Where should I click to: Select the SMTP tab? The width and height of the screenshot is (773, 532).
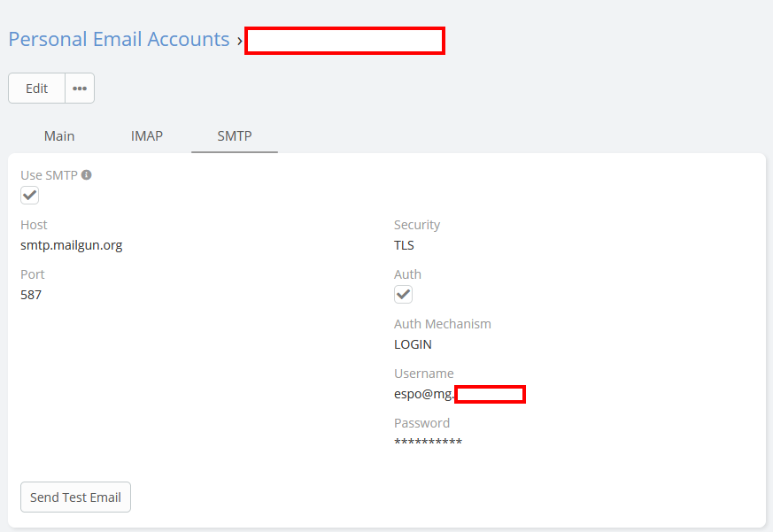235,136
